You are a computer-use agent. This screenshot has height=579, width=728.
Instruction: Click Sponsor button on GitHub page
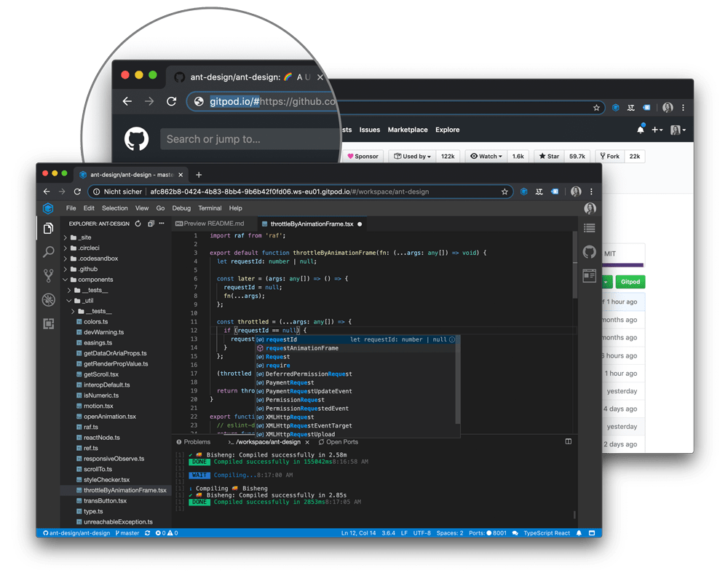pyautogui.click(x=363, y=157)
